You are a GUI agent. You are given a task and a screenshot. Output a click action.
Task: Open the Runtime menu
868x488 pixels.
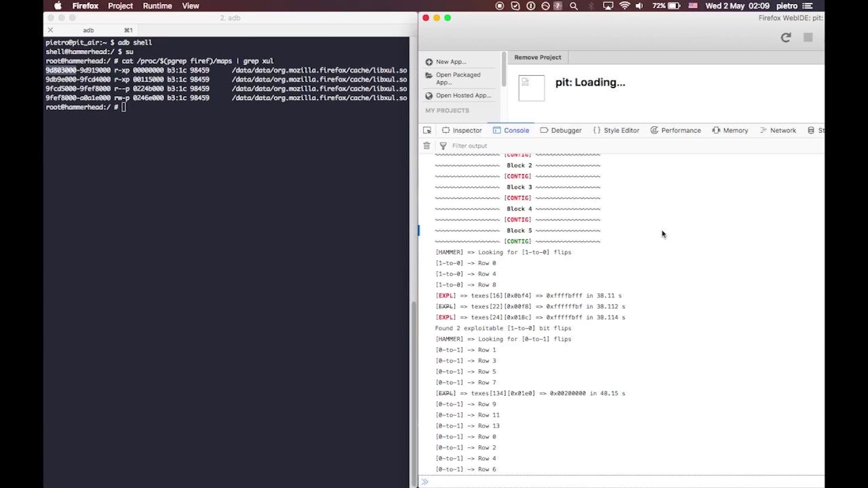pos(157,5)
